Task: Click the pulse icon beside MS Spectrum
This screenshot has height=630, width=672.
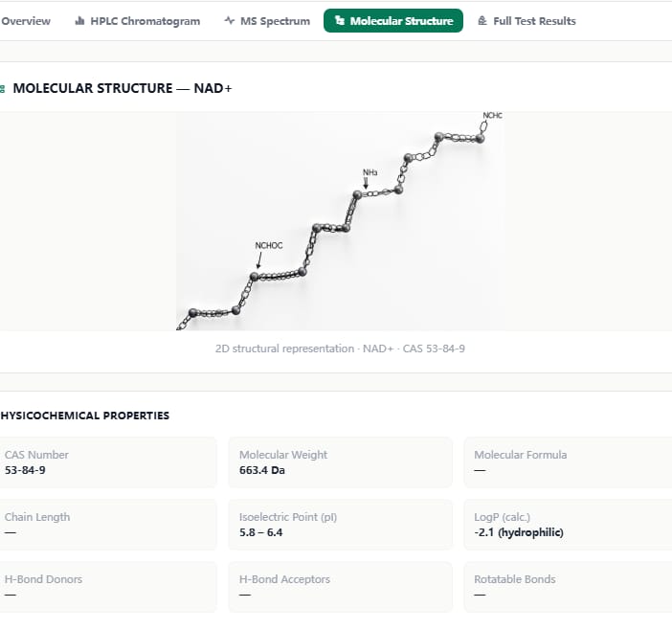Action: click(230, 20)
